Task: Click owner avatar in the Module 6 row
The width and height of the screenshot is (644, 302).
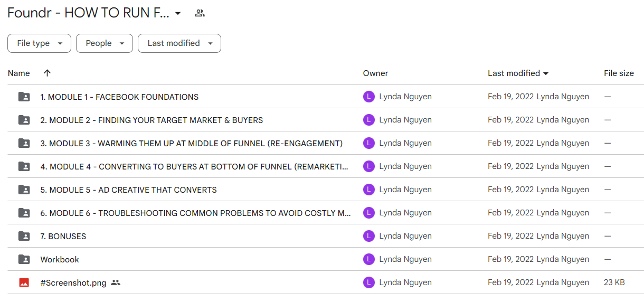Action: click(x=368, y=213)
